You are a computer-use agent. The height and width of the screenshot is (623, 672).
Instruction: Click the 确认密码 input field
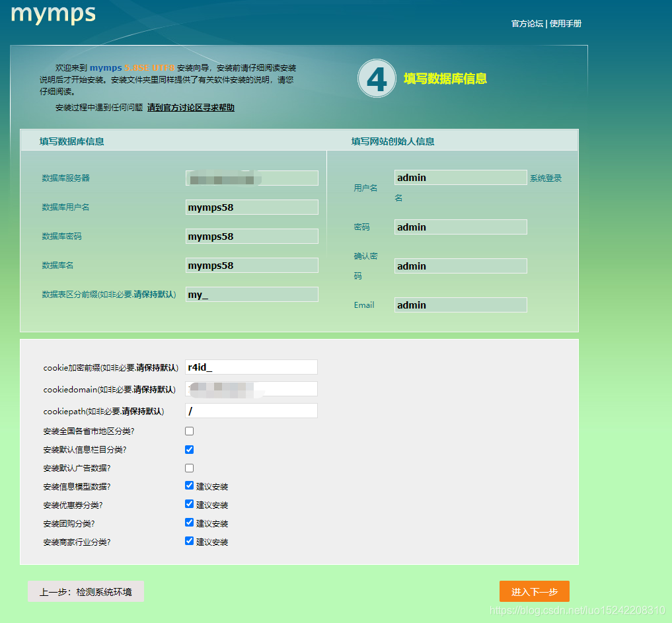(461, 266)
